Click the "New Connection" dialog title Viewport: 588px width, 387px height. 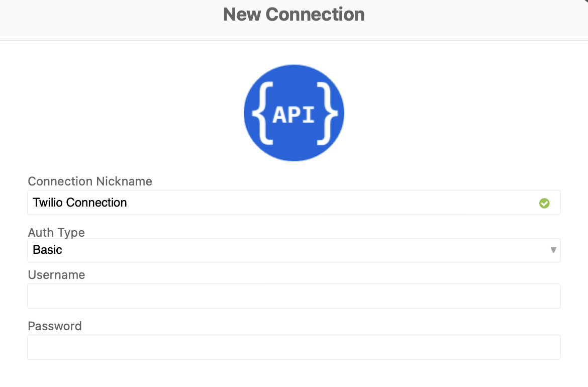[x=293, y=14]
